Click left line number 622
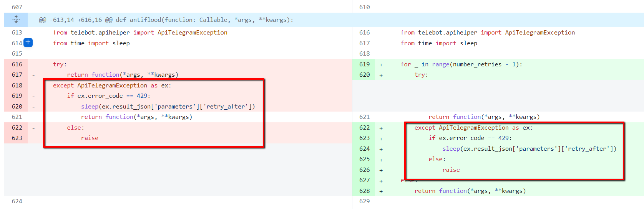Image resolution: width=644 pixels, height=209 pixels. point(17,128)
